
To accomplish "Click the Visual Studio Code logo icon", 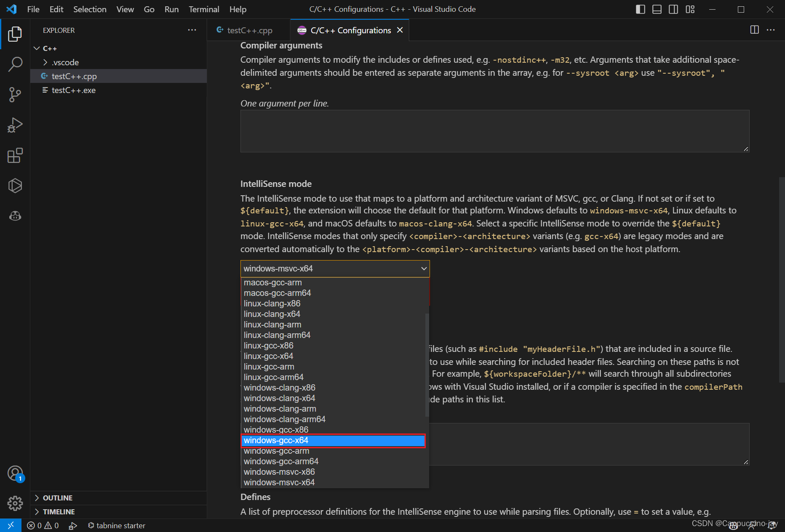I will click(x=11, y=9).
